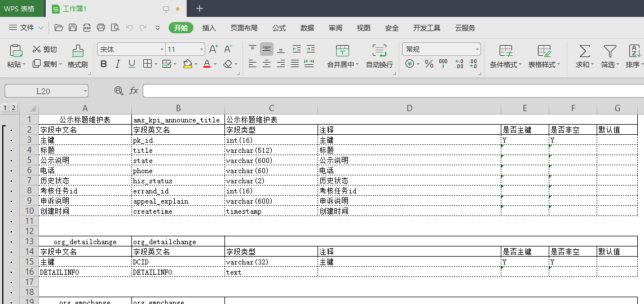Justify text alignment icon
The width and height of the screenshot is (644, 304).
(295, 64)
